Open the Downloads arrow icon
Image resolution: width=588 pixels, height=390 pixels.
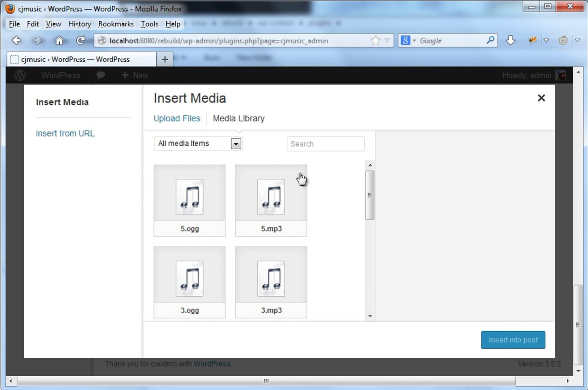510,40
